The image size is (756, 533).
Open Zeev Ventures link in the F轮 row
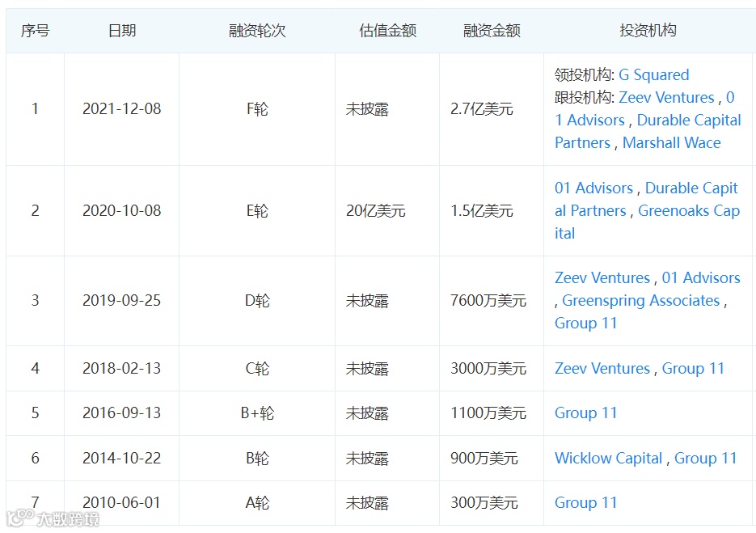(x=665, y=97)
